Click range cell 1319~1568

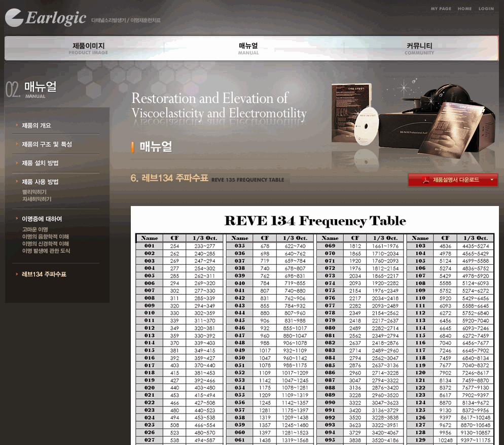(295, 440)
